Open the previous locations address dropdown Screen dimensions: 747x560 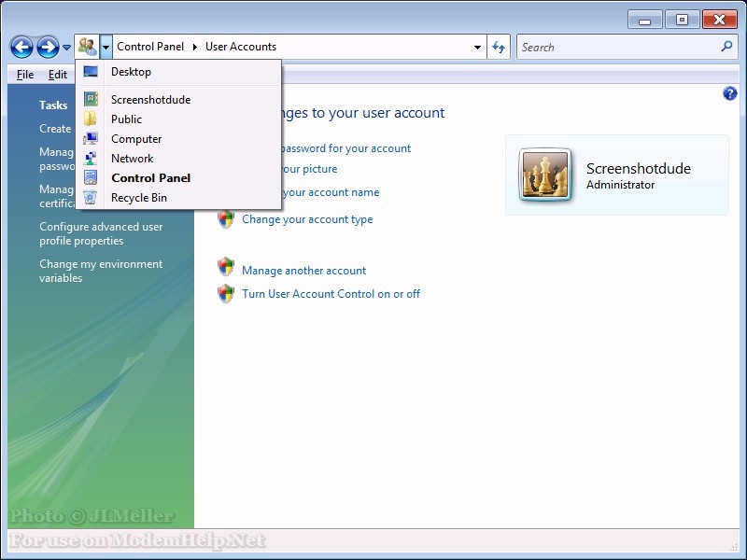coord(477,48)
